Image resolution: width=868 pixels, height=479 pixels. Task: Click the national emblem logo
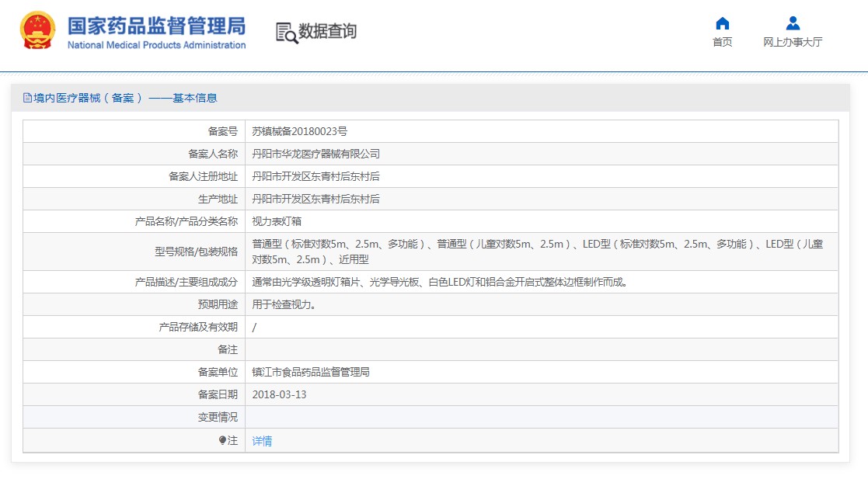(37, 31)
